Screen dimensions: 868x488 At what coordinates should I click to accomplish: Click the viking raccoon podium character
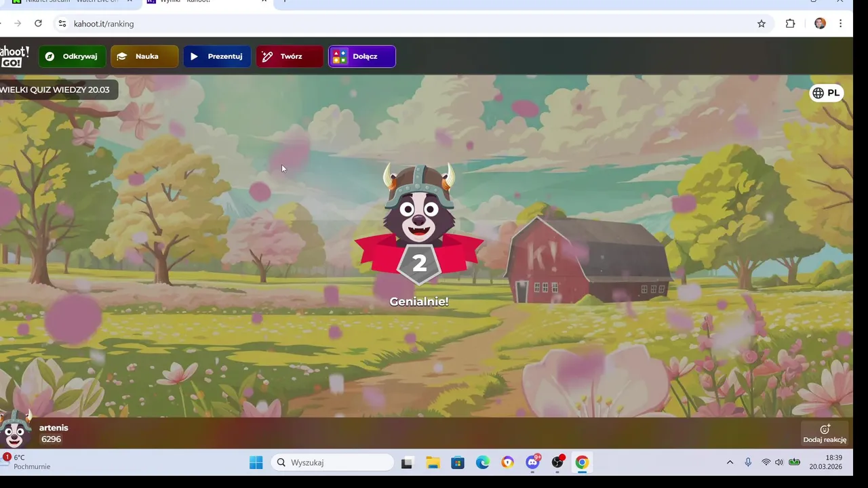point(419,205)
